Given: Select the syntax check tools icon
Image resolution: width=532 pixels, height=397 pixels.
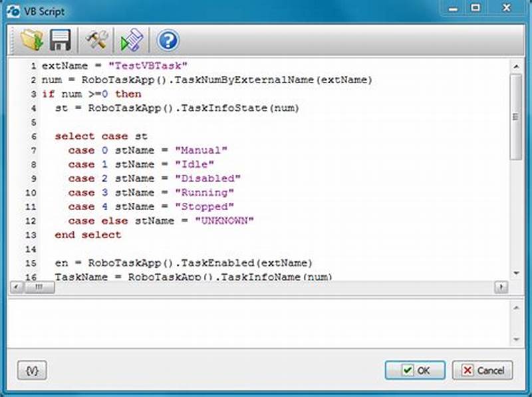Looking at the screenshot, I should [95, 40].
